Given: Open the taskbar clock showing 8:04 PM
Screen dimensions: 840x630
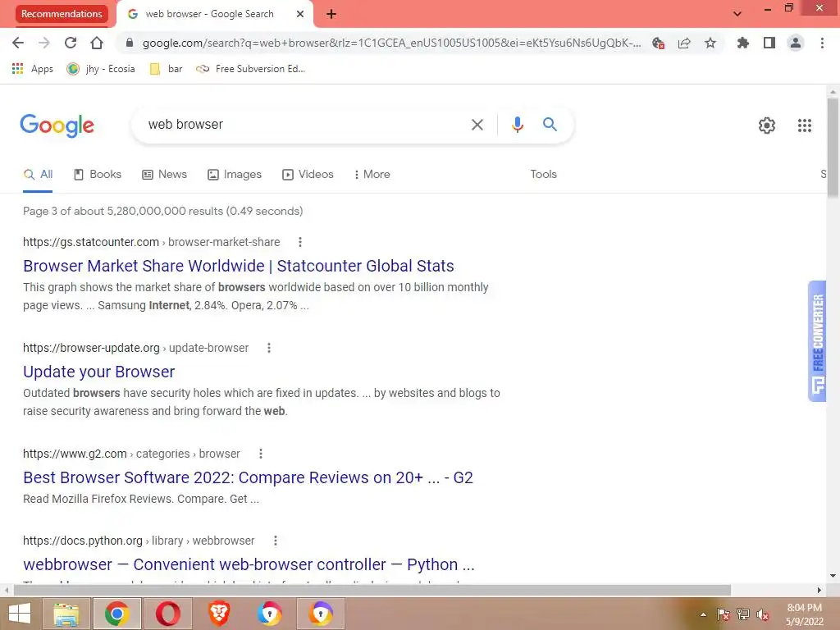Looking at the screenshot, I should point(804,614).
